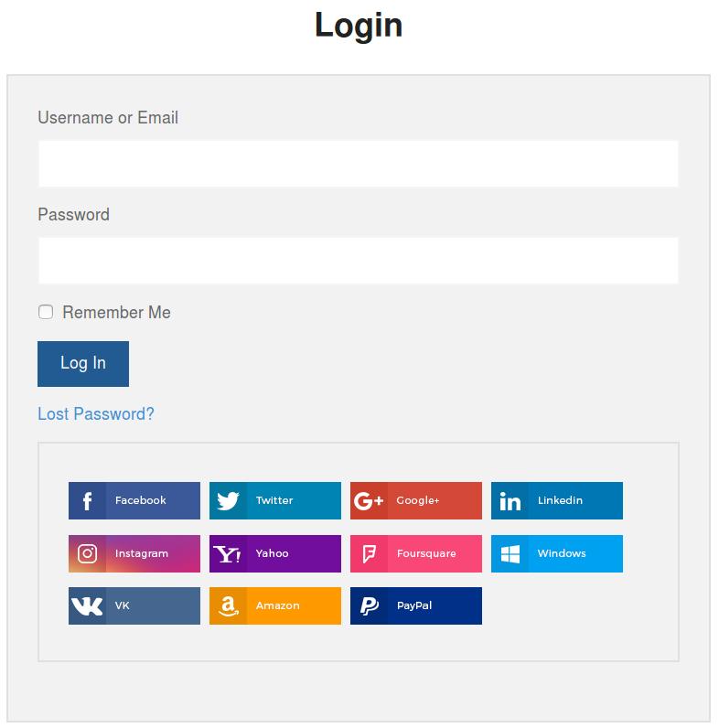719x728 pixels.
Task: Click the Facebook logo icon
Action: (x=87, y=501)
